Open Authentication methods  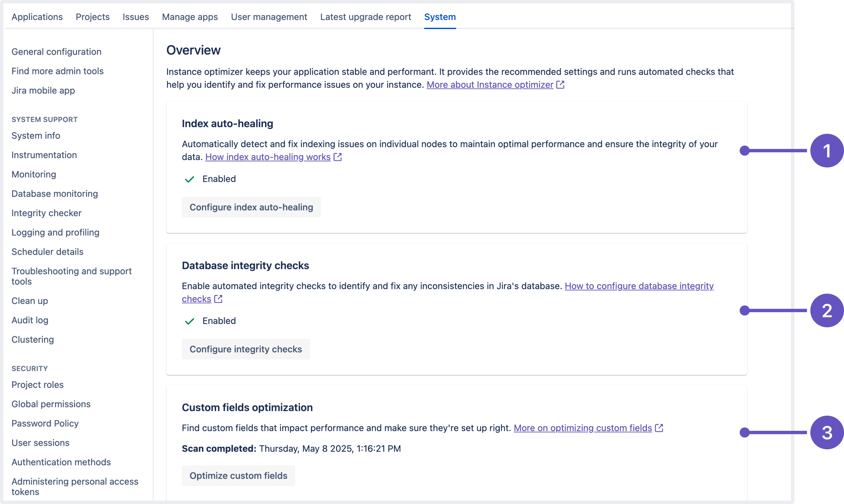coord(61,462)
